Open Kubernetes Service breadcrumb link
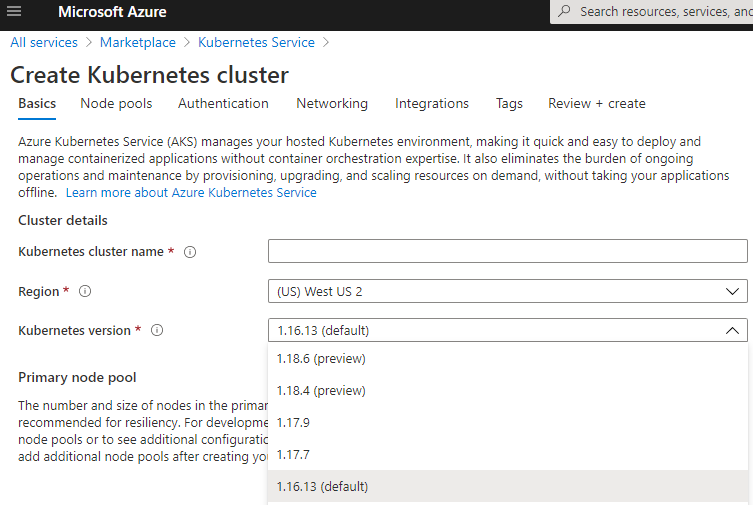753x505 pixels. pos(256,42)
